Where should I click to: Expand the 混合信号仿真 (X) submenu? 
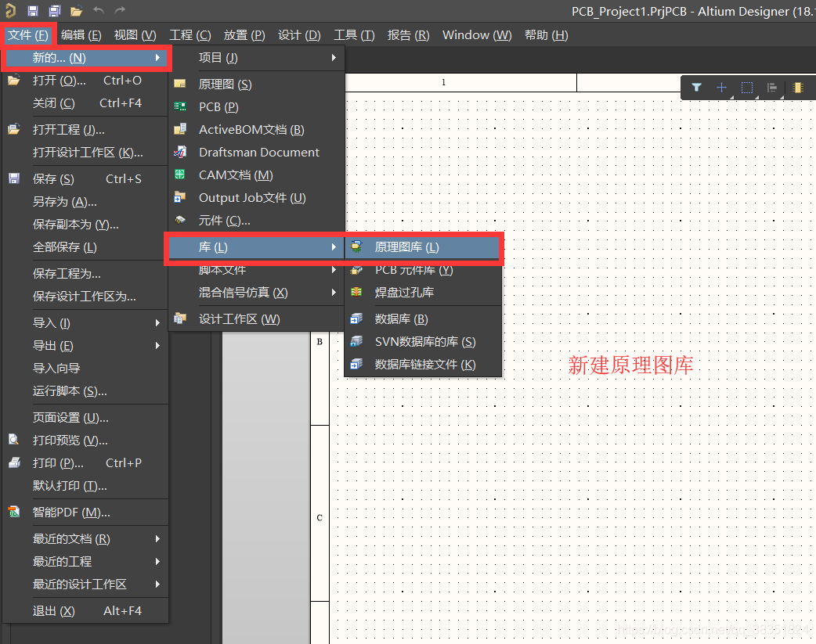click(x=257, y=293)
